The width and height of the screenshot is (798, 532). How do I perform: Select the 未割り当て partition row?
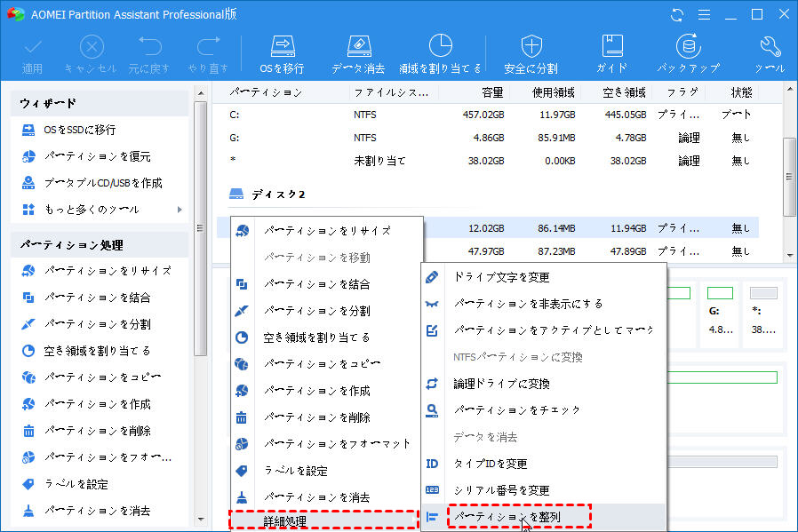tap(489, 162)
